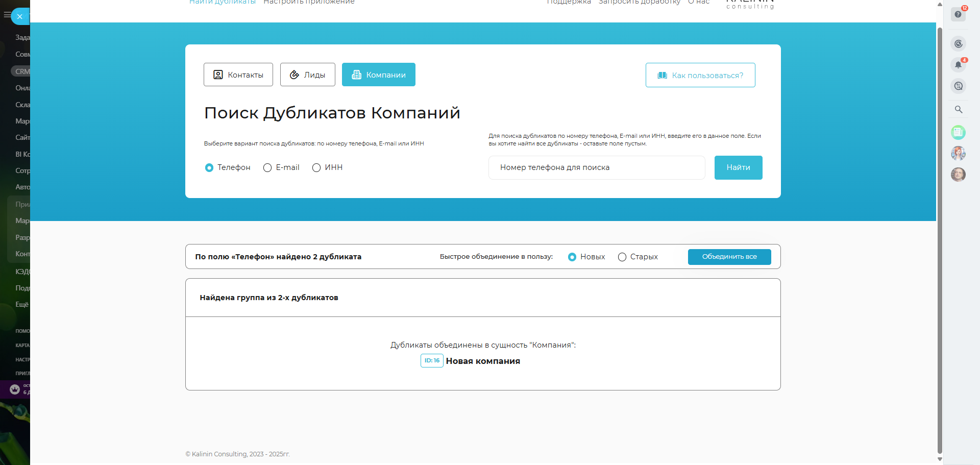Open the Компании tab
The image size is (980, 465).
[378, 75]
